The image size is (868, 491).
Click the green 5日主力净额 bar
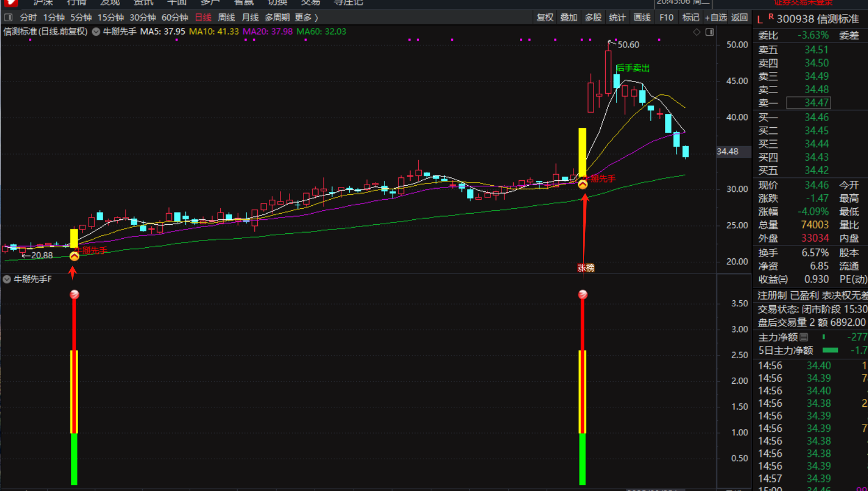tap(830, 350)
